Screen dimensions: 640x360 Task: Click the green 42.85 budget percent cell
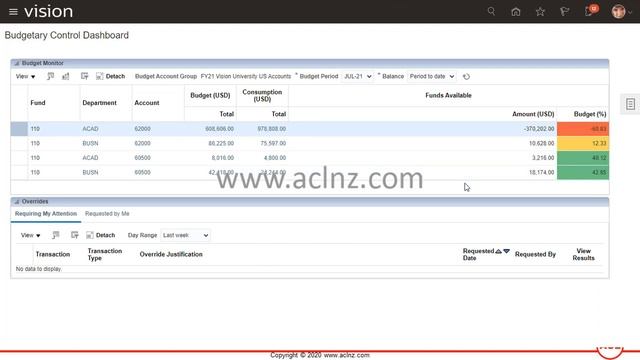(583, 172)
